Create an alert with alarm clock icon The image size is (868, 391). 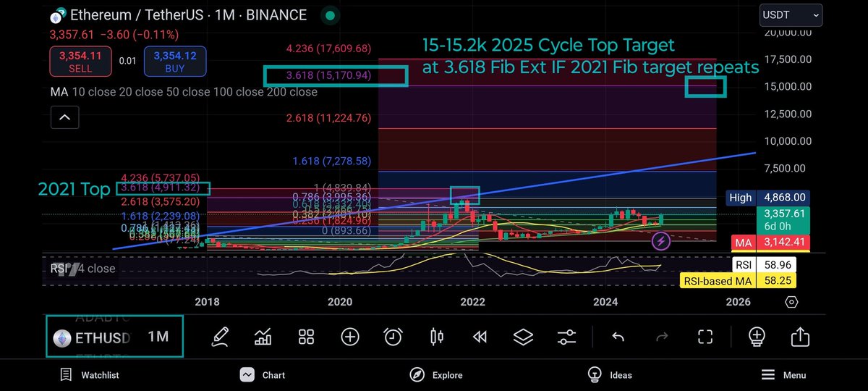point(393,337)
